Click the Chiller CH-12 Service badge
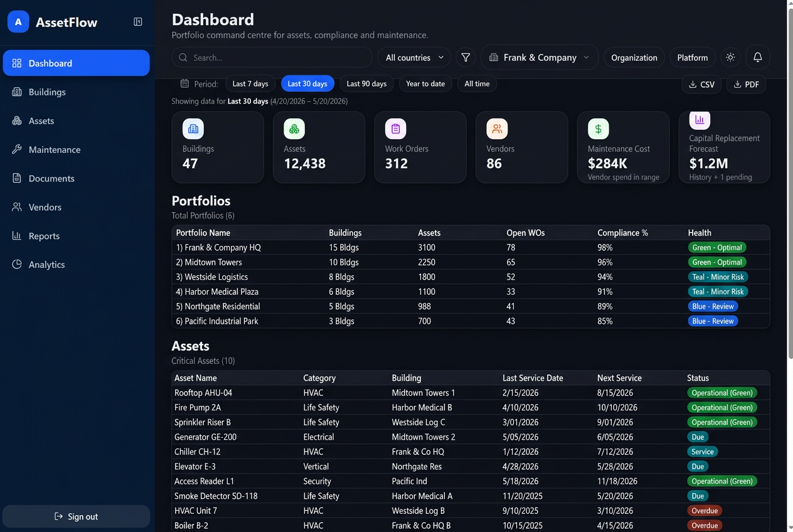The height and width of the screenshot is (532, 793). click(703, 452)
